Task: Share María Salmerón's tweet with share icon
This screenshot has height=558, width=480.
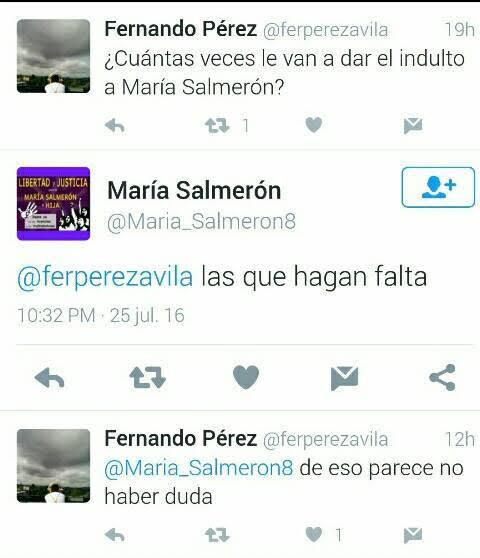Action: (442, 377)
